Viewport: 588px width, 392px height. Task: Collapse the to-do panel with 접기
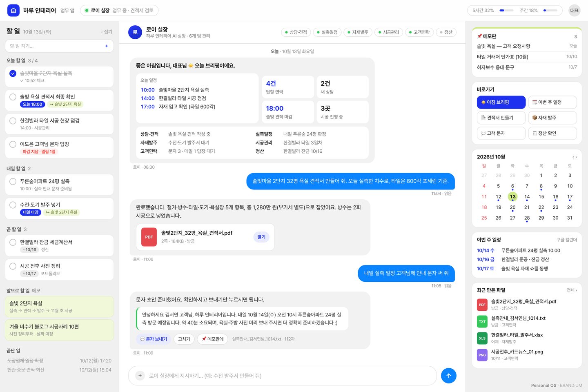coord(107,32)
